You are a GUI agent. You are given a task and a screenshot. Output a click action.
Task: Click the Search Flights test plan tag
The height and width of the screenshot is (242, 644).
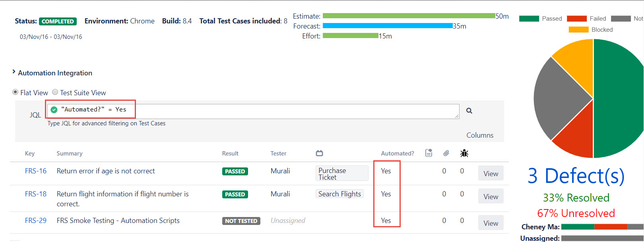pyautogui.click(x=339, y=194)
